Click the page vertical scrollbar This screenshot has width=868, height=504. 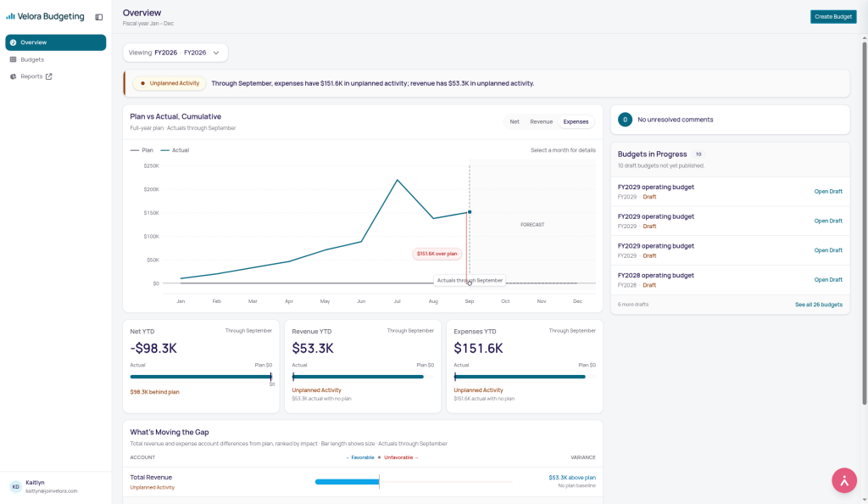[864, 221]
